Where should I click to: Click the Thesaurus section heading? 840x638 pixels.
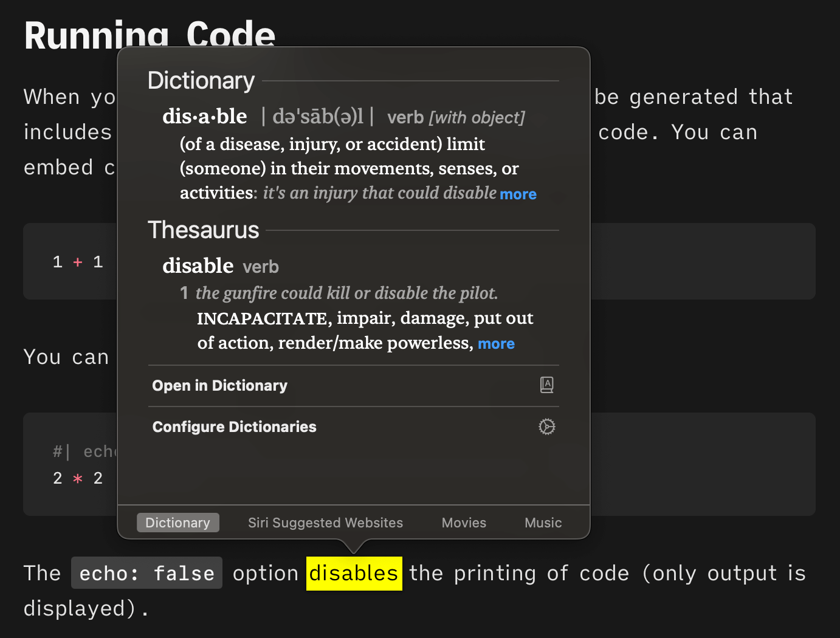(204, 230)
